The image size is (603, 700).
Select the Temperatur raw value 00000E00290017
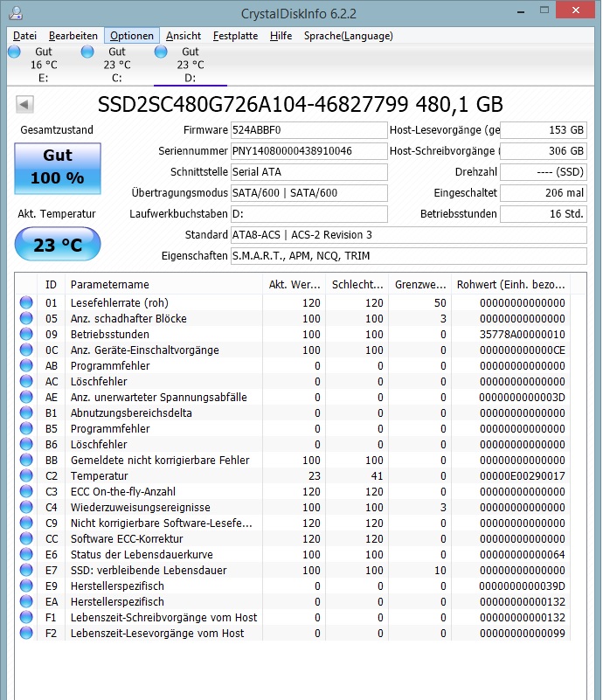click(523, 476)
